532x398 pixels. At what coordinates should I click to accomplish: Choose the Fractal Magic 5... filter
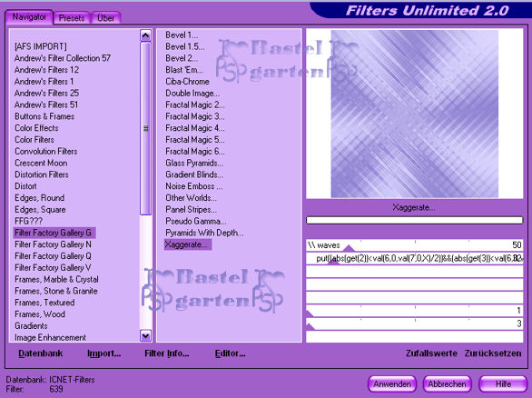click(195, 140)
